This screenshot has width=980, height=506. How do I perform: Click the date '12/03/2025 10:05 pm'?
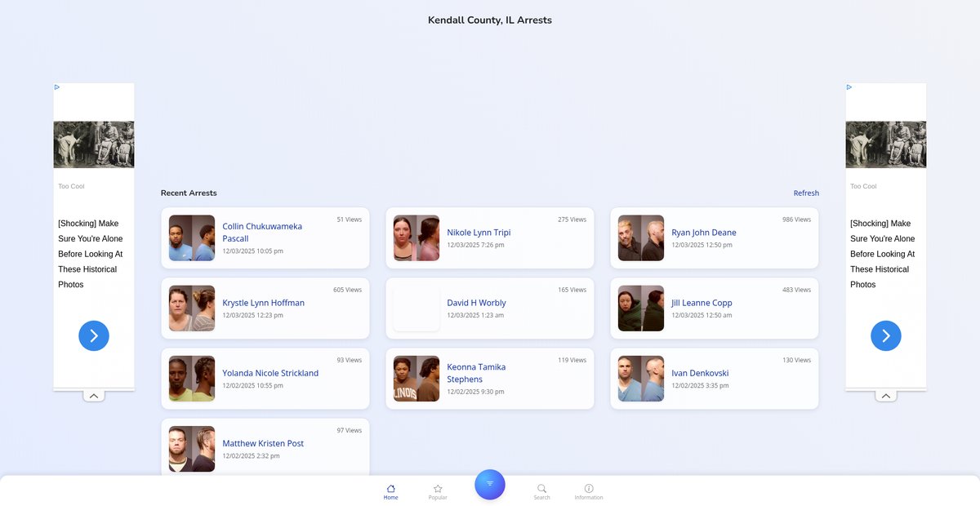point(253,251)
